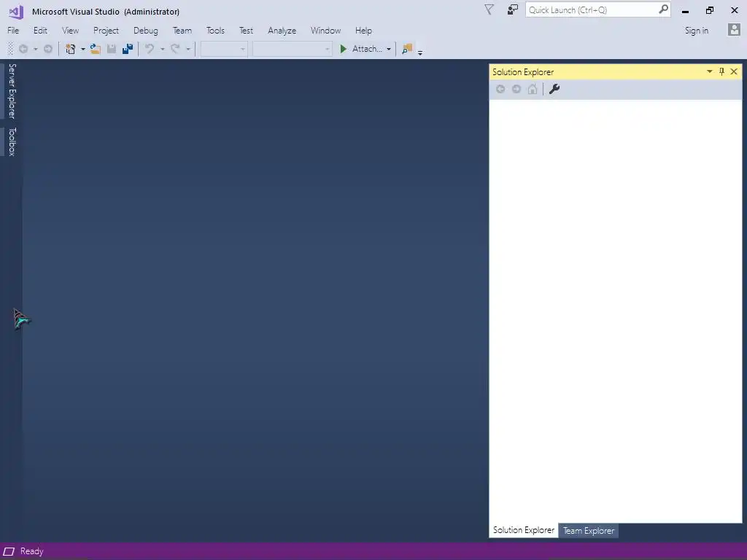Screen dimensions: 747x560
Task: Open the View menu
Action: [x=70, y=31]
